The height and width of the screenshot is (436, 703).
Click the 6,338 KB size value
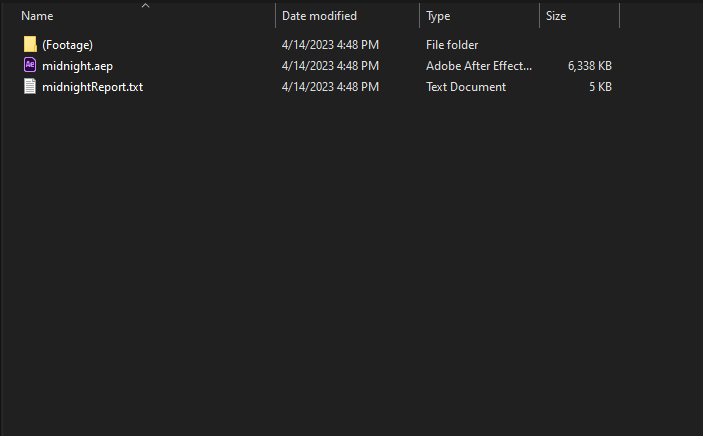[590, 66]
